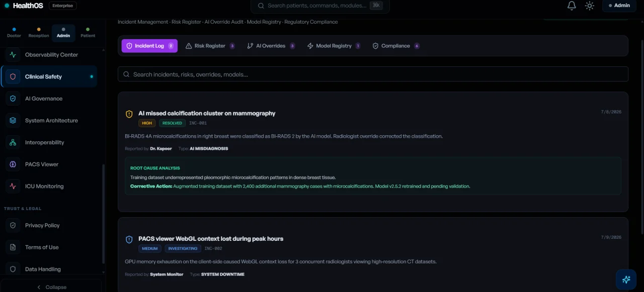The image size is (644, 292).
Task: Click the System Architecture layers icon
Action: point(13,121)
